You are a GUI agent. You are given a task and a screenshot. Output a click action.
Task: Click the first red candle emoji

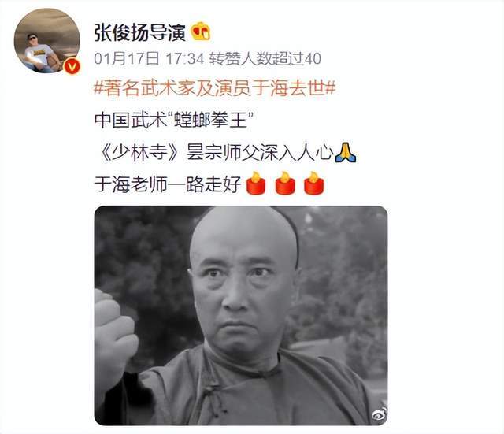(x=255, y=184)
